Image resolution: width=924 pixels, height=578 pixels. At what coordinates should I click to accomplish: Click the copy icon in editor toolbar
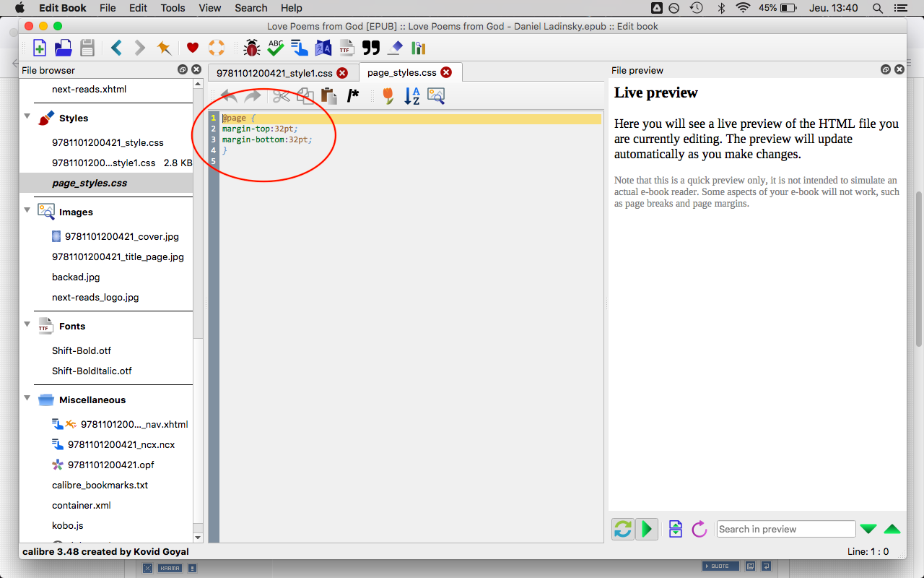305,95
